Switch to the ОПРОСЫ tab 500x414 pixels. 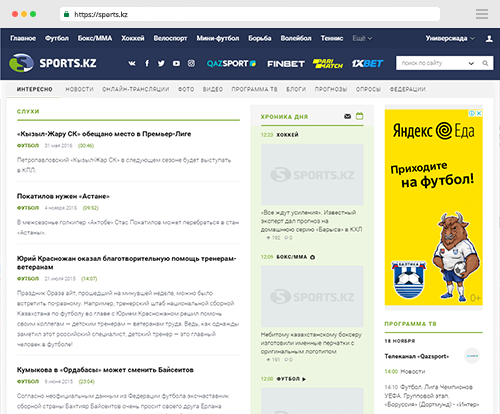(368, 89)
